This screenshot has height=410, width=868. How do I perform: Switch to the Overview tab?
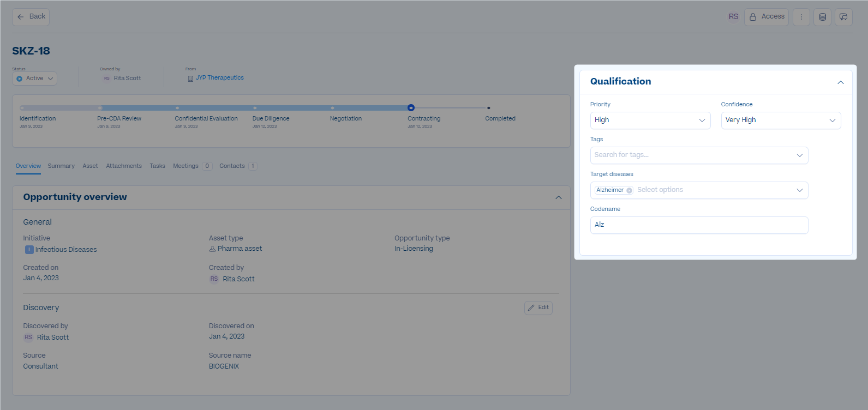tap(28, 166)
